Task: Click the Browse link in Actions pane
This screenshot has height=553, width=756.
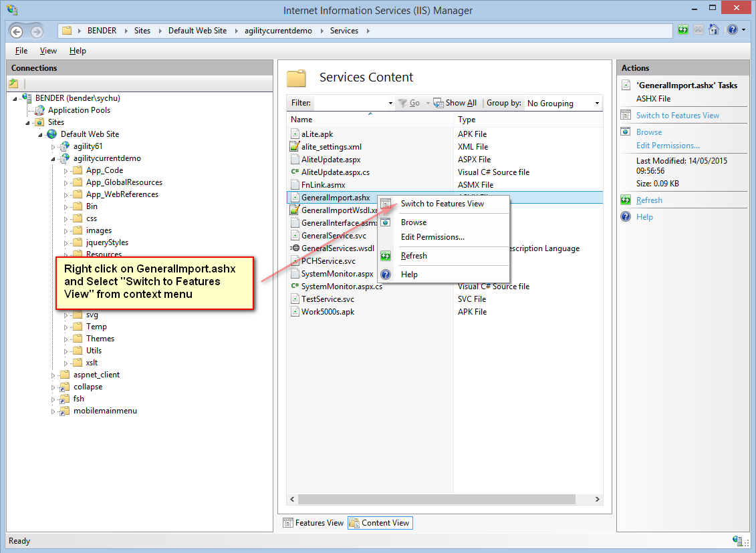Action: pyautogui.click(x=648, y=132)
